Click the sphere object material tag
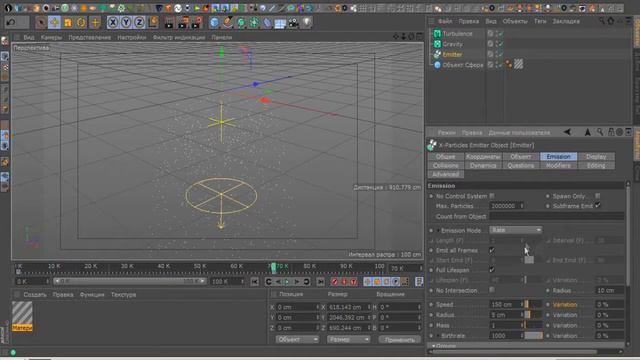640x360 pixels. pos(518,64)
